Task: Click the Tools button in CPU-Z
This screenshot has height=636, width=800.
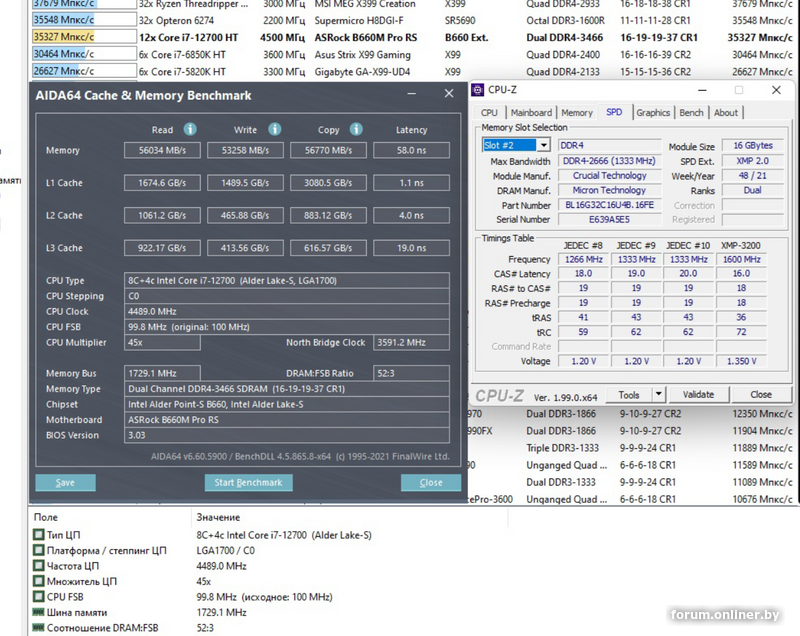Action: pos(629,395)
